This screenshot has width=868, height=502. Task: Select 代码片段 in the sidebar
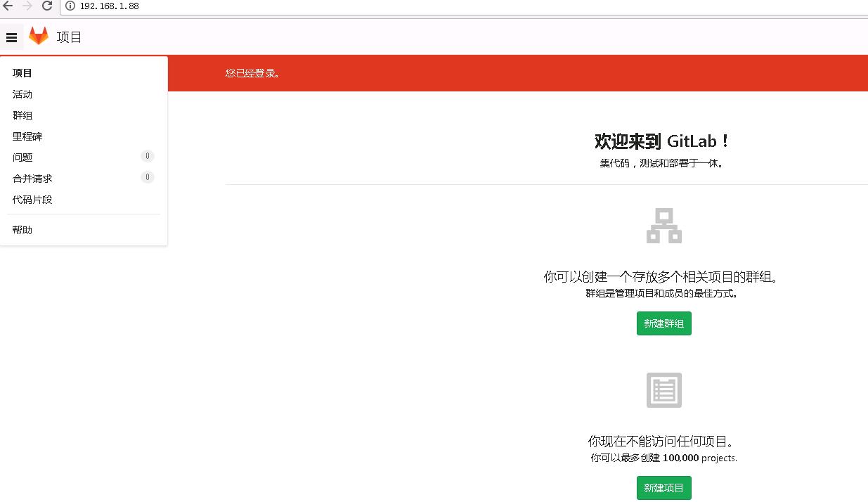click(x=32, y=199)
